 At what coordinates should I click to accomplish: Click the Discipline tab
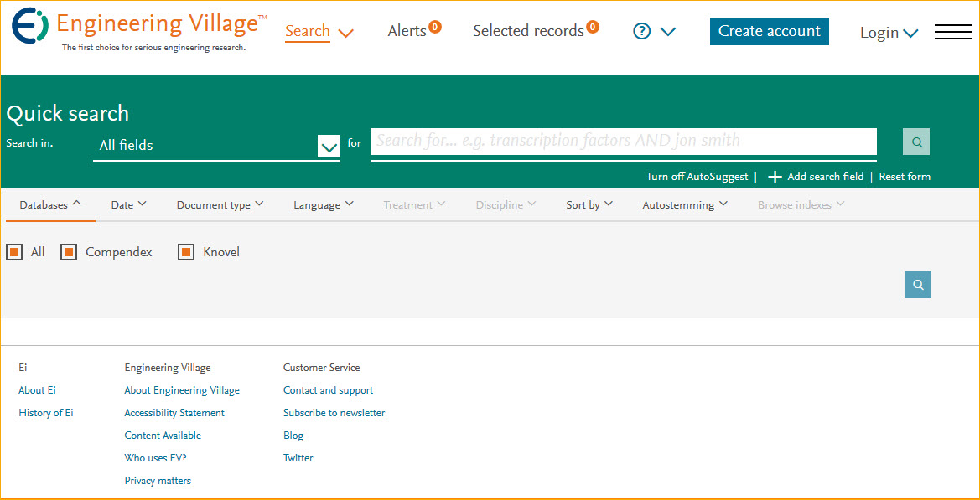(x=506, y=204)
